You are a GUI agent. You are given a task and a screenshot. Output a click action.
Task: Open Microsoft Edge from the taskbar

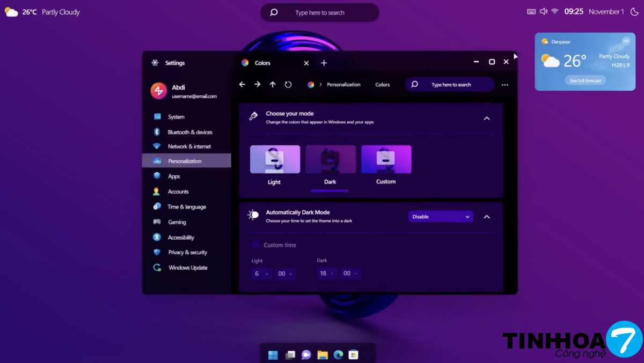(x=338, y=354)
